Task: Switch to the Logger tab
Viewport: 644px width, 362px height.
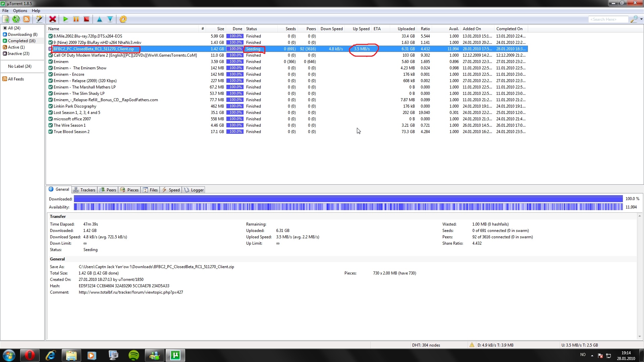Action: [194, 190]
